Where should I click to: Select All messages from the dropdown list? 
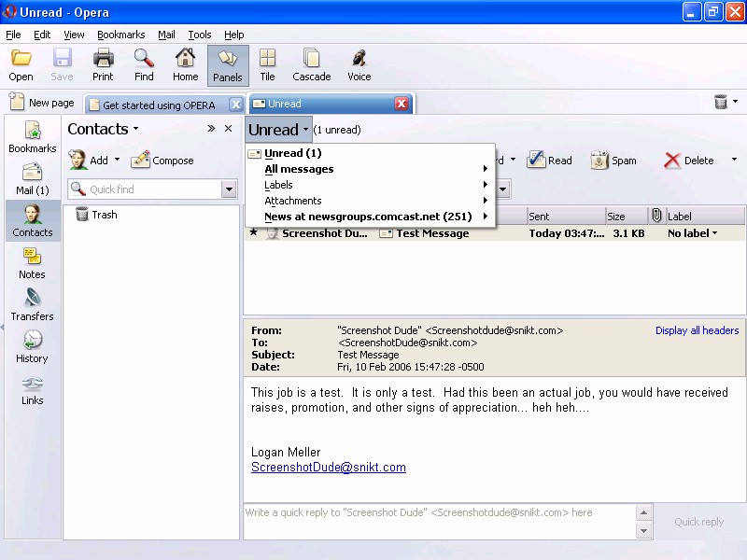pyautogui.click(x=299, y=169)
